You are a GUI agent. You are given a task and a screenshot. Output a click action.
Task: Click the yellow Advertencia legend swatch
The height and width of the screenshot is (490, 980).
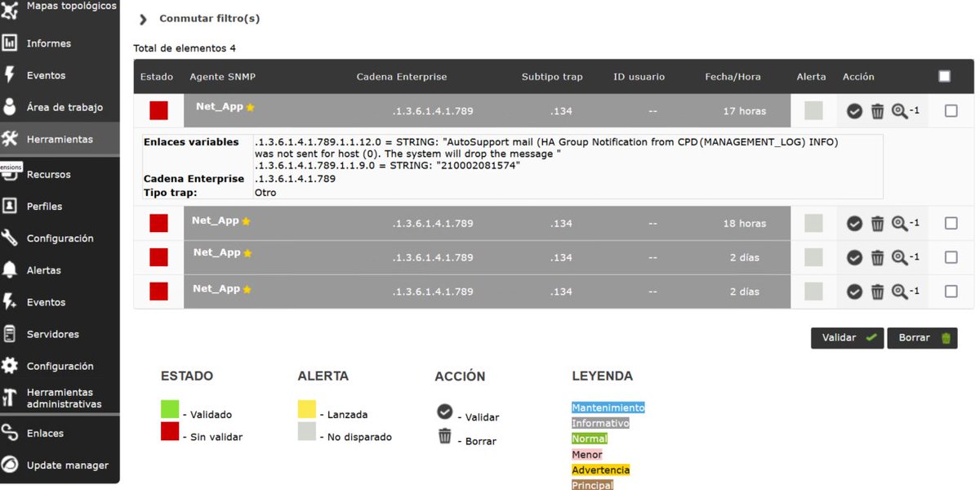(x=600, y=470)
